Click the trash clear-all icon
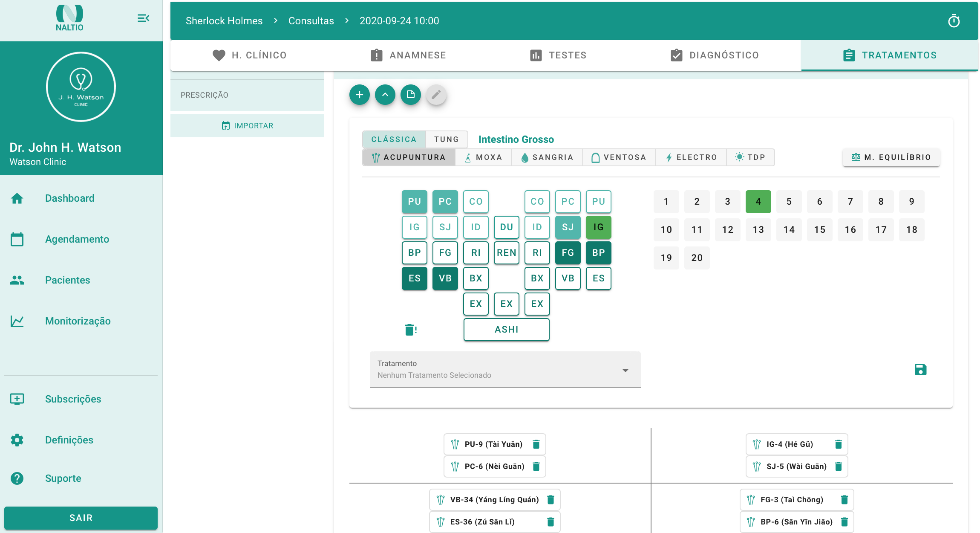 410,330
